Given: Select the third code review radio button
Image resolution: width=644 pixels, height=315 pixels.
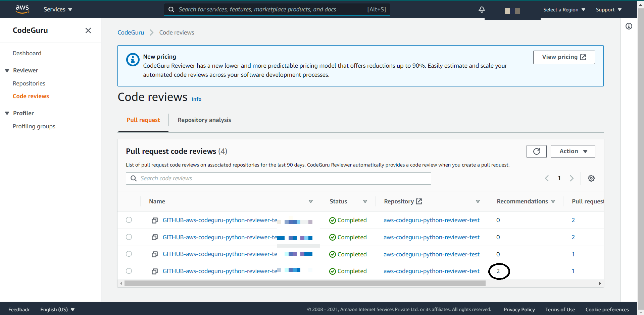Looking at the screenshot, I should 129,254.
